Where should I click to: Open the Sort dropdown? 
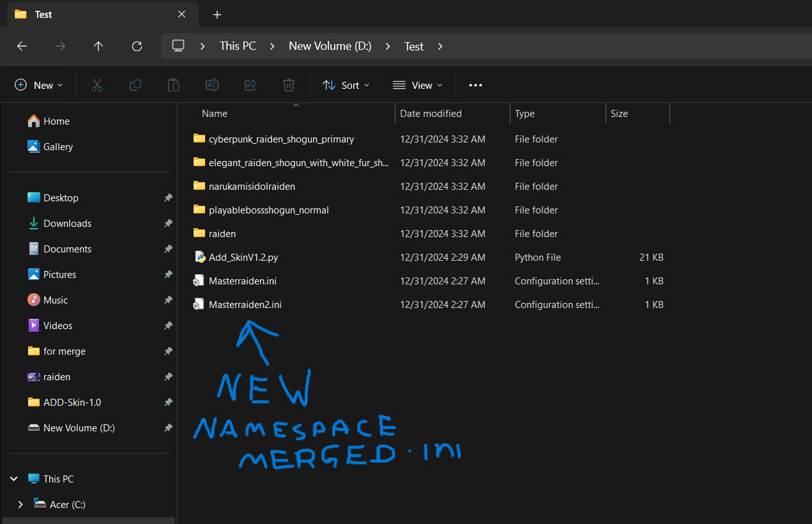tap(346, 84)
